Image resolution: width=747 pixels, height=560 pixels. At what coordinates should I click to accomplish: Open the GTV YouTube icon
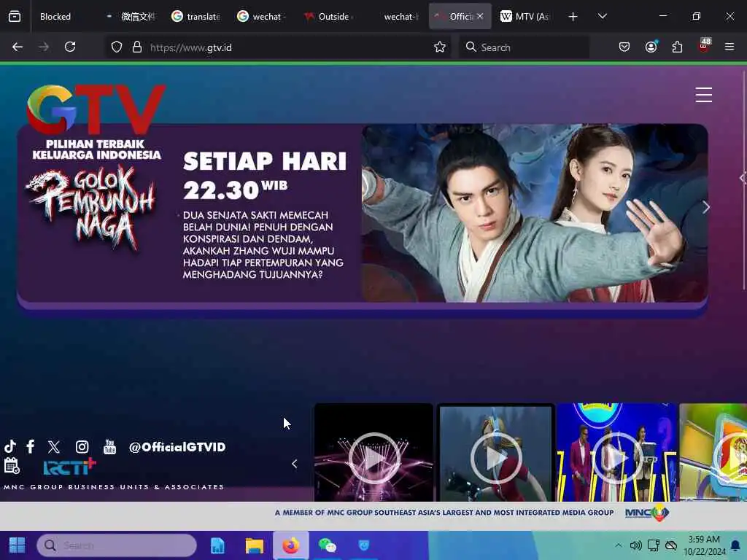coord(110,447)
